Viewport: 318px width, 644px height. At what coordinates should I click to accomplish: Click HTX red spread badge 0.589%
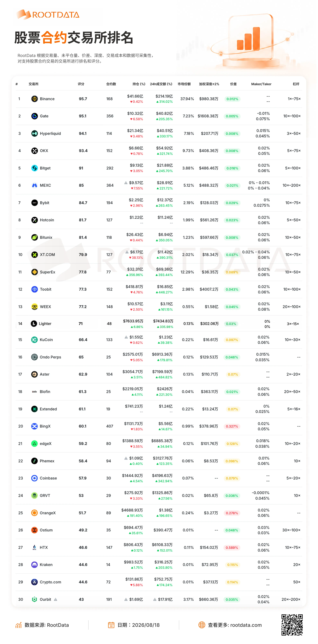pyautogui.click(x=232, y=548)
